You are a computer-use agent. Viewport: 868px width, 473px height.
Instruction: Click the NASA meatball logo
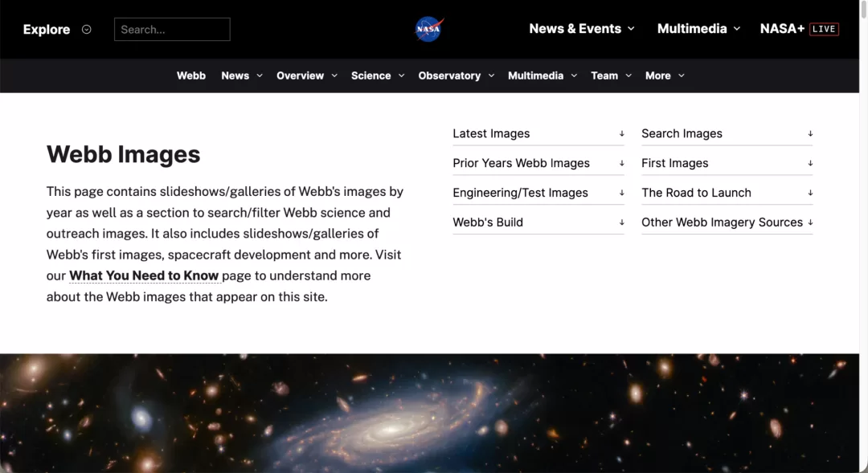pos(429,30)
